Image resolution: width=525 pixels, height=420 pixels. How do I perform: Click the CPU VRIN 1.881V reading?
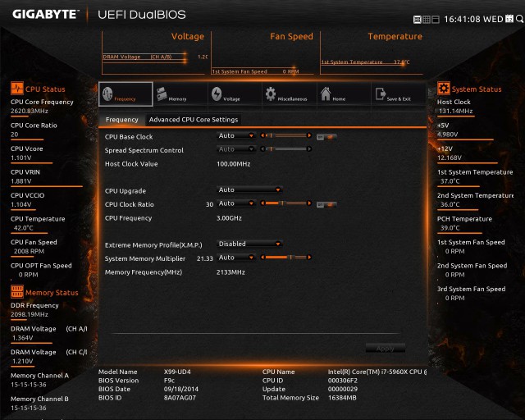click(21, 181)
